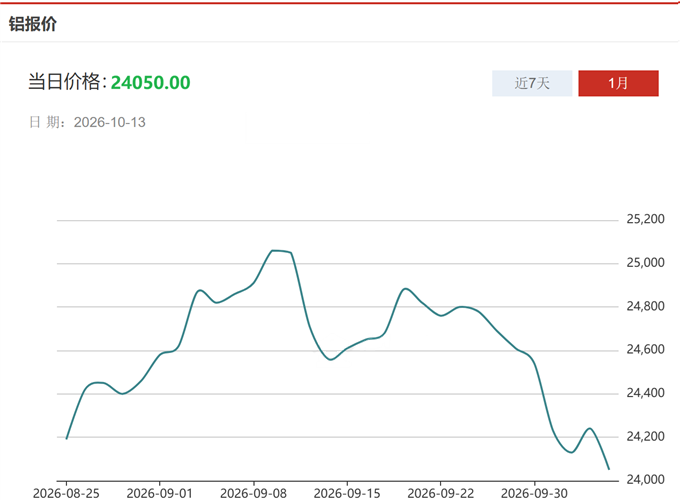
Task: Click the current price value 24050.00
Action: tap(150, 82)
